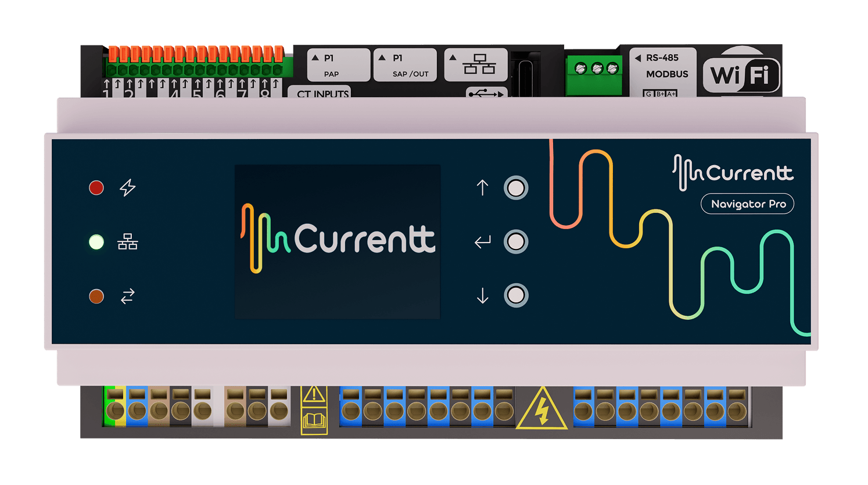Image resolution: width=868 pixels, height=485 pixels.
Task: Click the USB connector icon
Action: (x=487, y=93)
